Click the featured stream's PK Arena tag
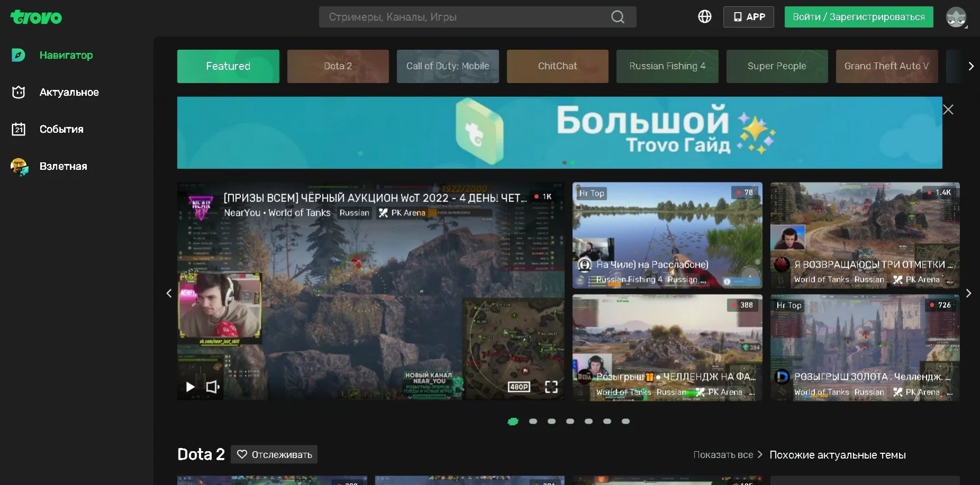 (402, 213)
